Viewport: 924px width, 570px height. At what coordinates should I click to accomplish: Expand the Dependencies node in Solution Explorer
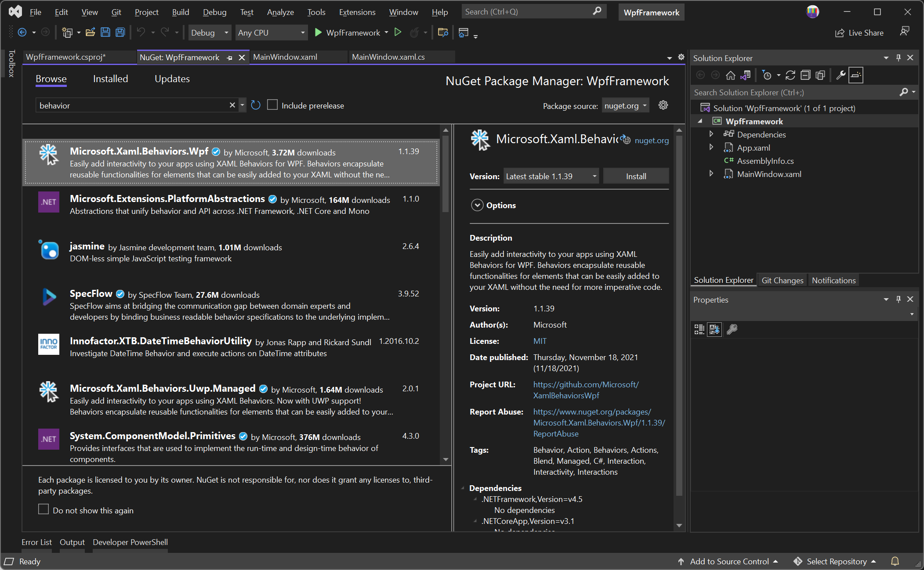coord(711,134)
